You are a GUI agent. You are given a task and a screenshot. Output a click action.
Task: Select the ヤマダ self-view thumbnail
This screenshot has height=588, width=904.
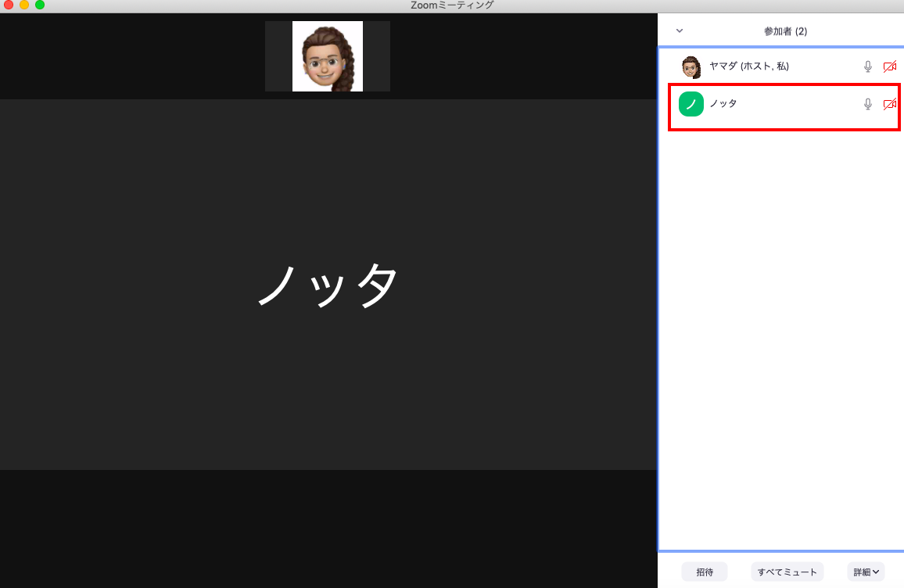tap(328, 56)
